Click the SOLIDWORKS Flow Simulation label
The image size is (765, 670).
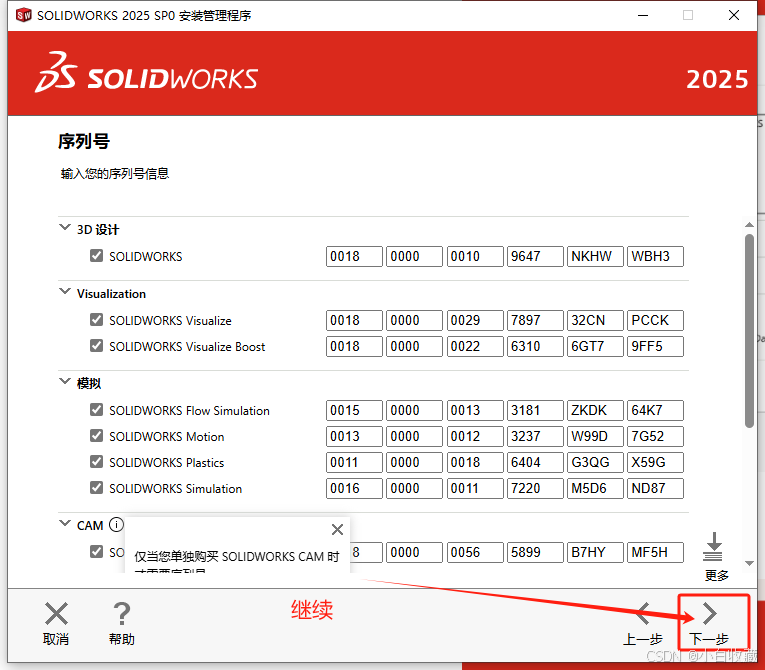(x=189, y=411)
